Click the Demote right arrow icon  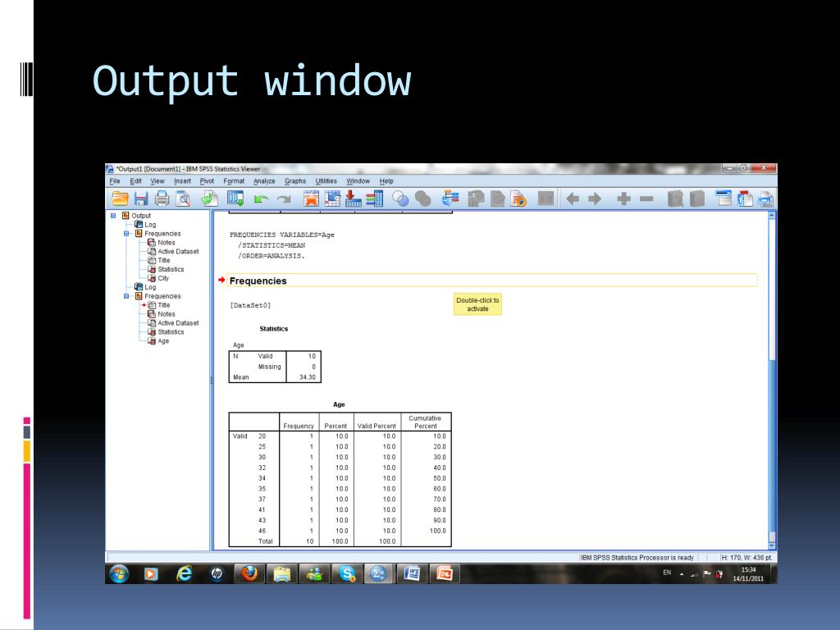point(595,199)
